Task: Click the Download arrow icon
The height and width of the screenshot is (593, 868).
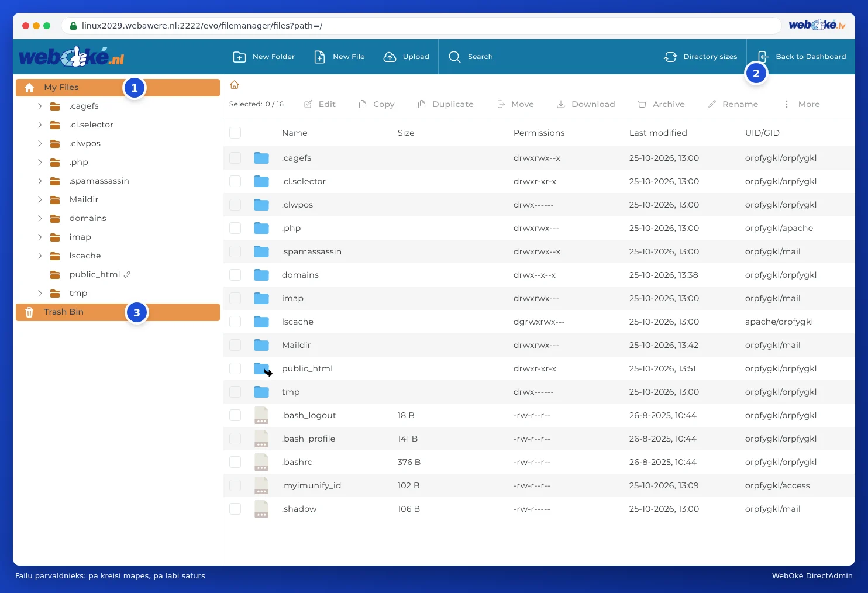Action: 561,104
